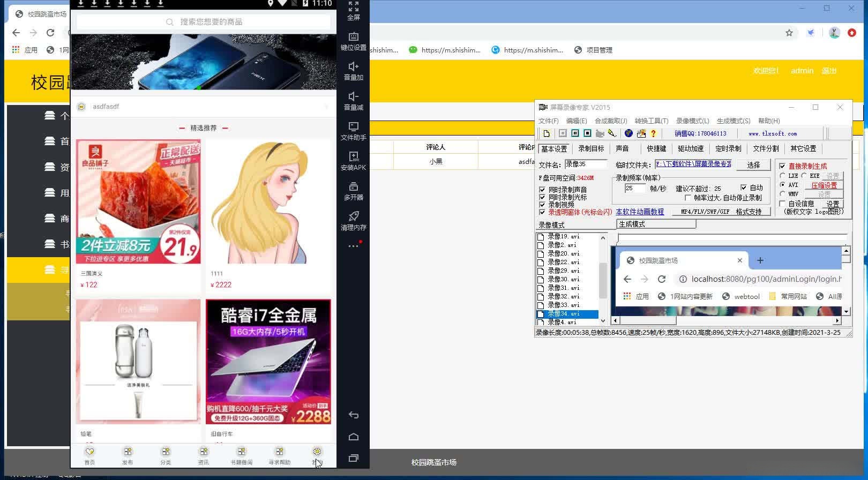
Task: Click the Chrome bookmark star icon
Action: [x=789, y=33]
